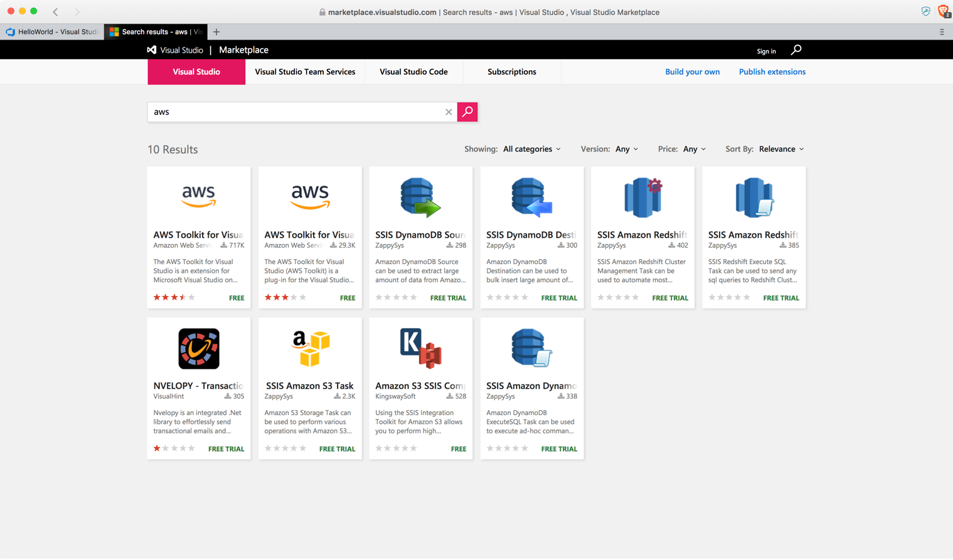Click the Sign in link
The width and height of the screenshot is (953, 560).
click(766, 51)
